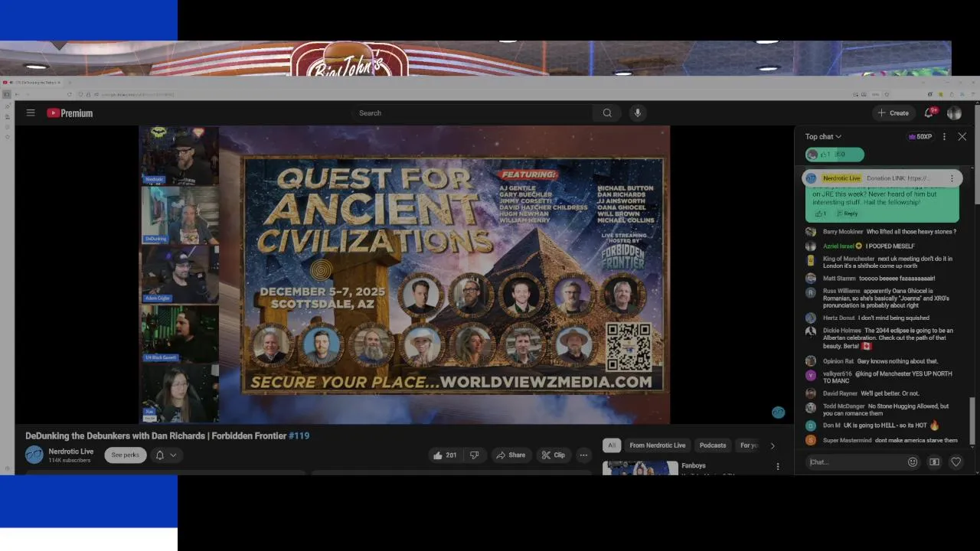Image resolution: width=980 pixels, height=551 pixels.
Task: Open the notifications bell
Action: [x=929, y=112]
